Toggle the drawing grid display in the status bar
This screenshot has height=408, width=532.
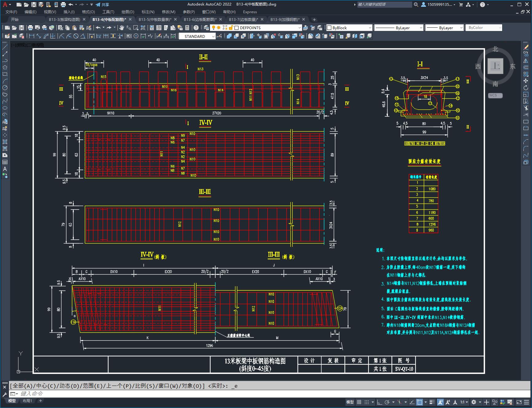tap(359, 402)
